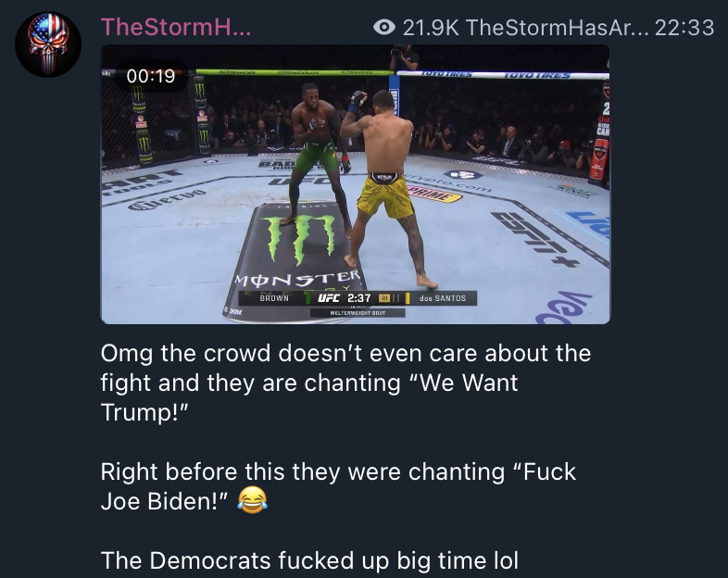This screenshot has width=728, height=578.
Task: Click the eye views icon
Action: click(x=384, y=28)
